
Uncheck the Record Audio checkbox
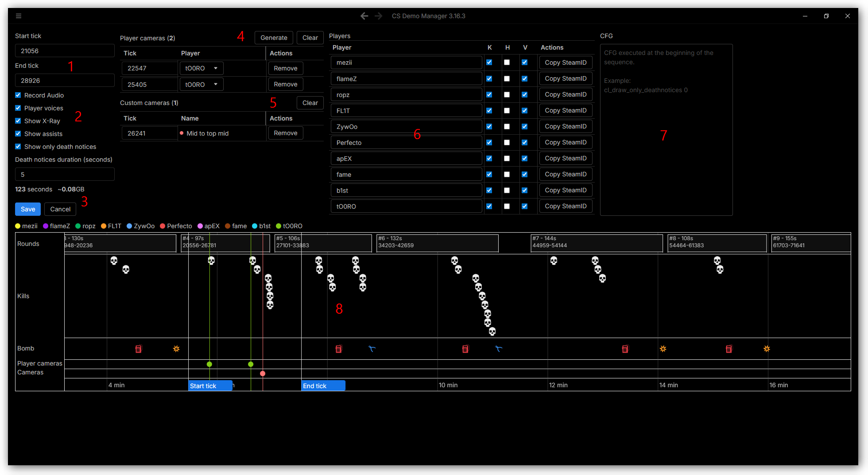pyautogui.click(x=18, y=95)
